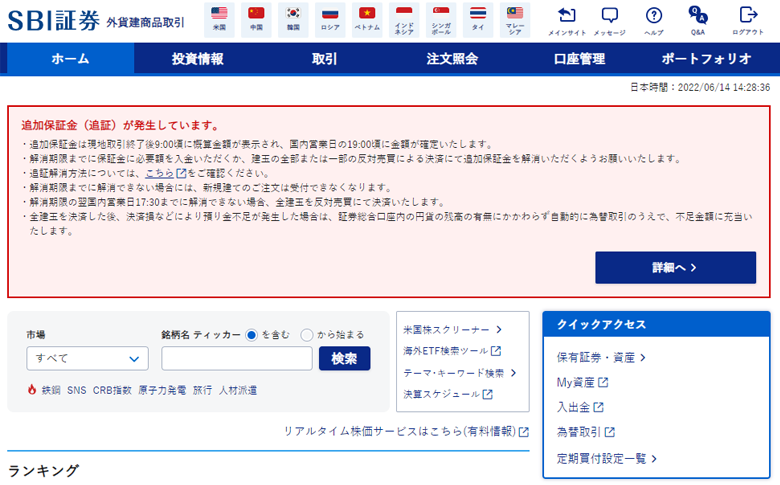
Task: Open the テーマ・キーワード検索 link
Action: click(x=460, y=373)
